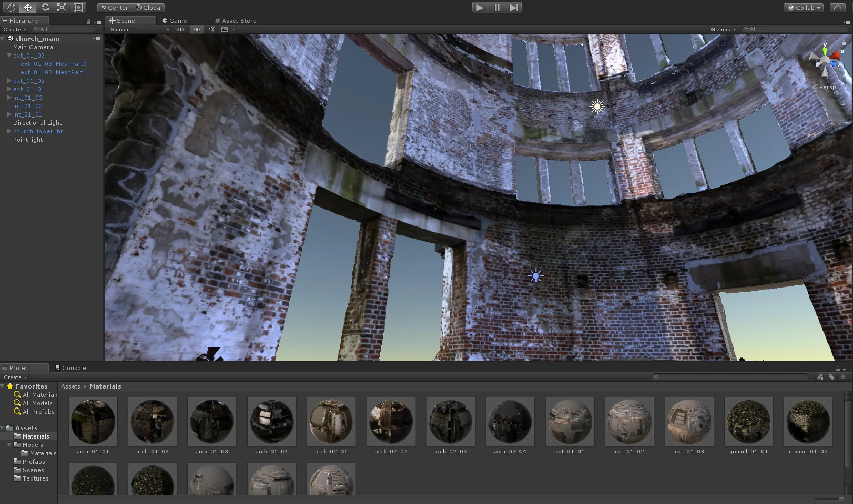This screenshot has height=504, width=853.
Task: Open scene effects dropdown arrow
Action: [234, 29]
